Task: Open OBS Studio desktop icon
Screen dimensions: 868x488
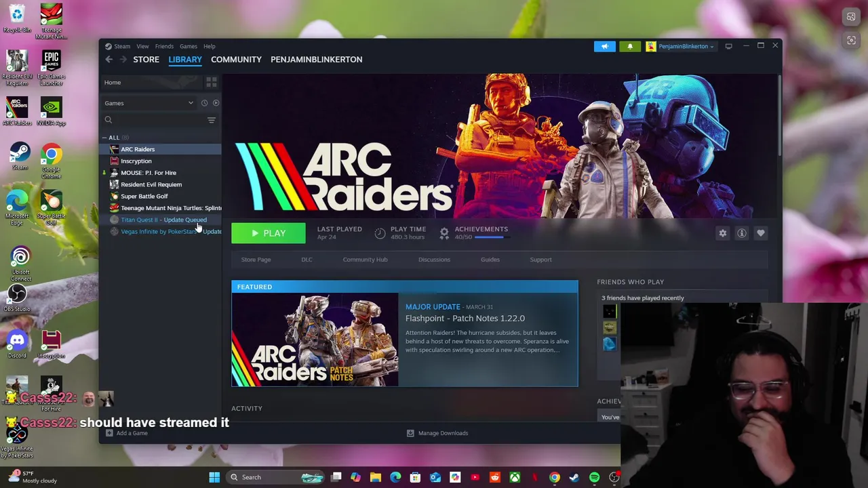Action: click(17, 298)
